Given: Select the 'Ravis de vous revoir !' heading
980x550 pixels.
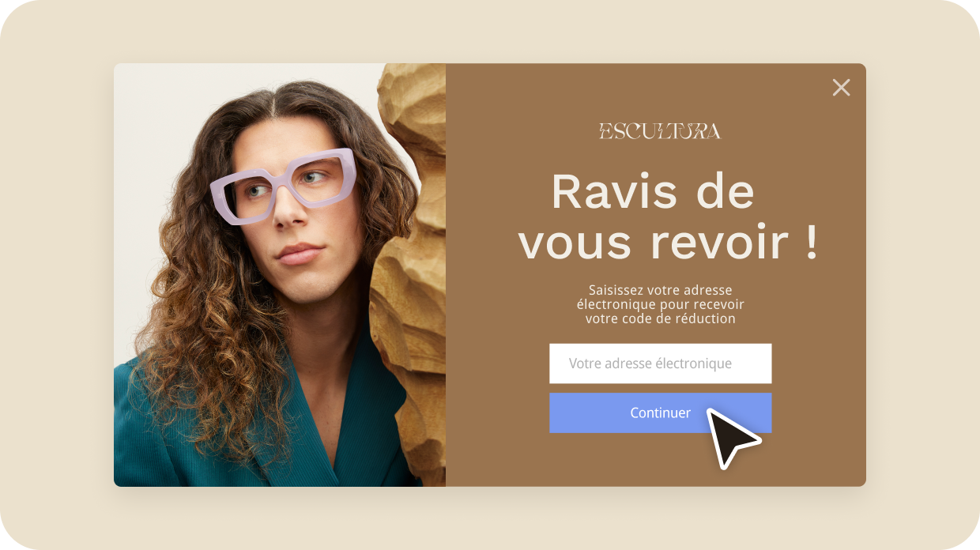Looking at the screenshot, I should tap(668, 217).
